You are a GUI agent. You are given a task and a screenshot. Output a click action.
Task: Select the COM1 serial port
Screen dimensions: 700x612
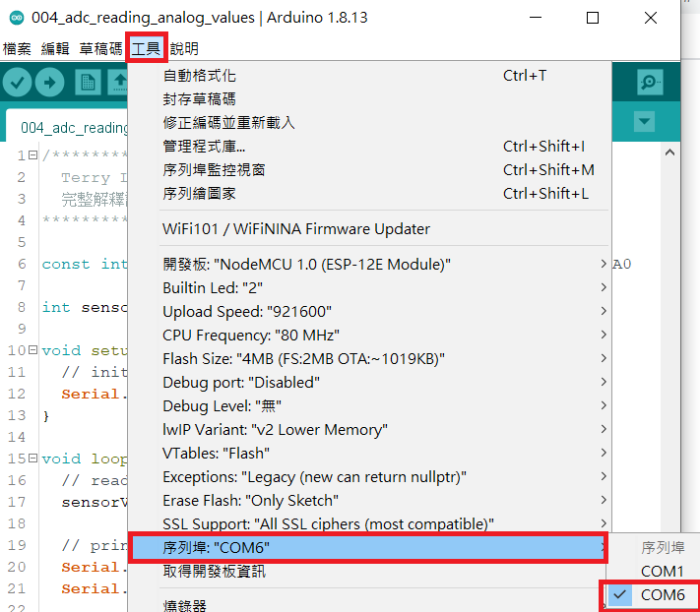[x=662, y=571]
